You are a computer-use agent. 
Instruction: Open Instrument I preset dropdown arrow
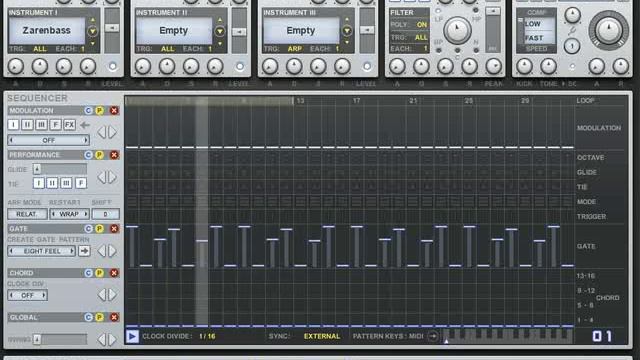[93, 31]
